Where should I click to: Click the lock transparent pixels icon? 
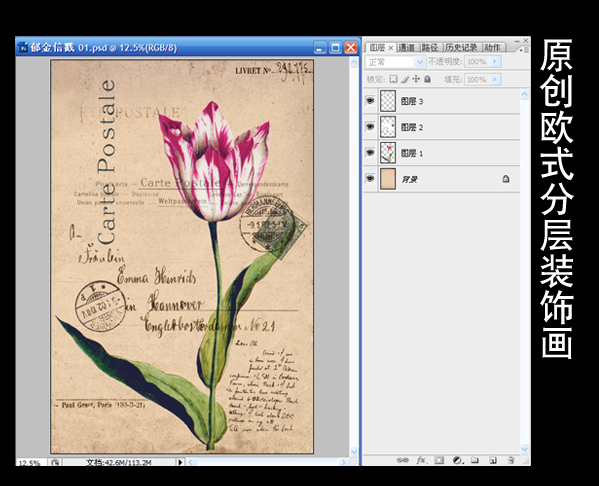tap(393, 79)
